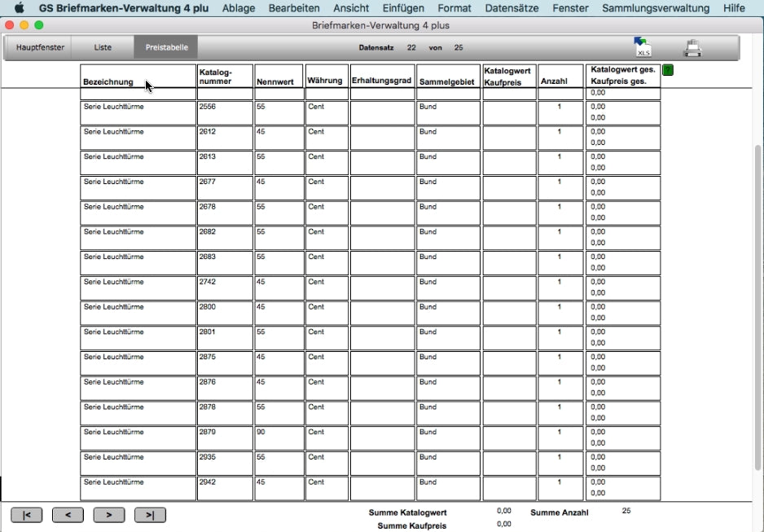Open the Datensätze menu
Screen dimensions: 764x532
click(512, 8)
